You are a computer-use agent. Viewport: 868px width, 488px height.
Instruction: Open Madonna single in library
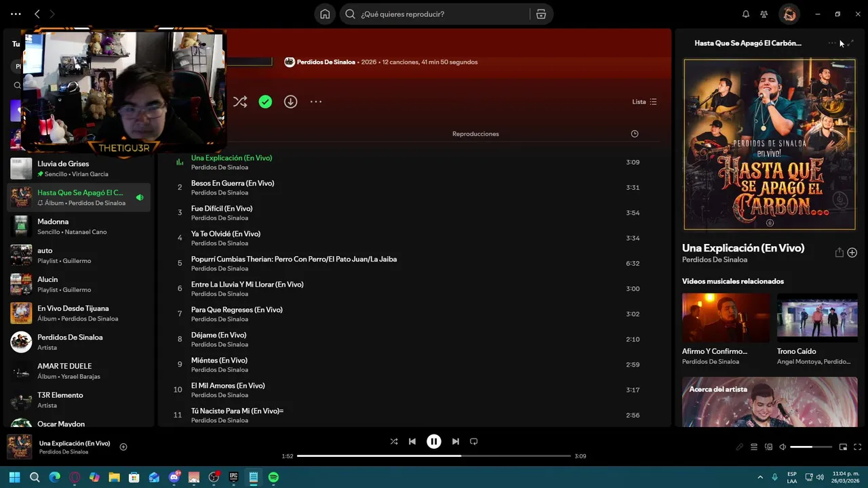pos(79,226)
